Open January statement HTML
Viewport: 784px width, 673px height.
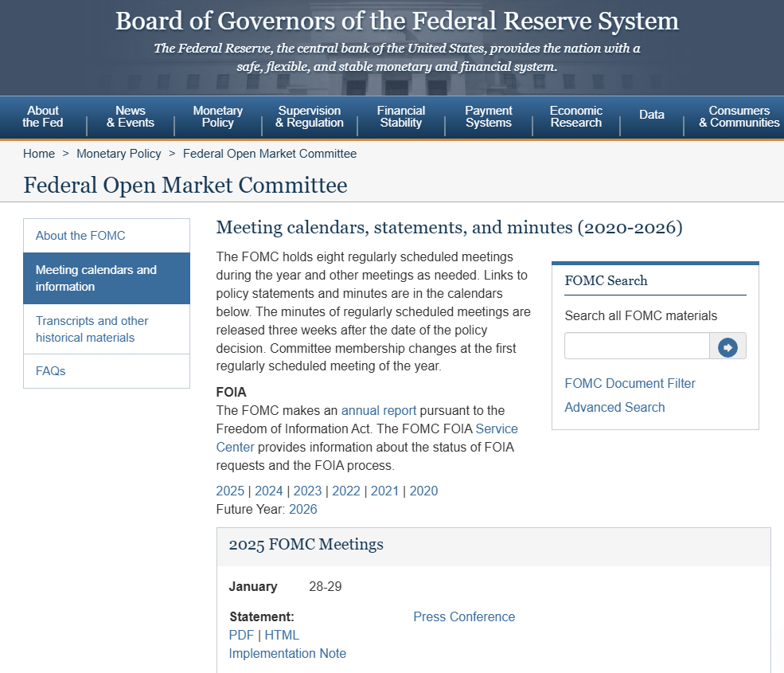[x=282, y=635]
